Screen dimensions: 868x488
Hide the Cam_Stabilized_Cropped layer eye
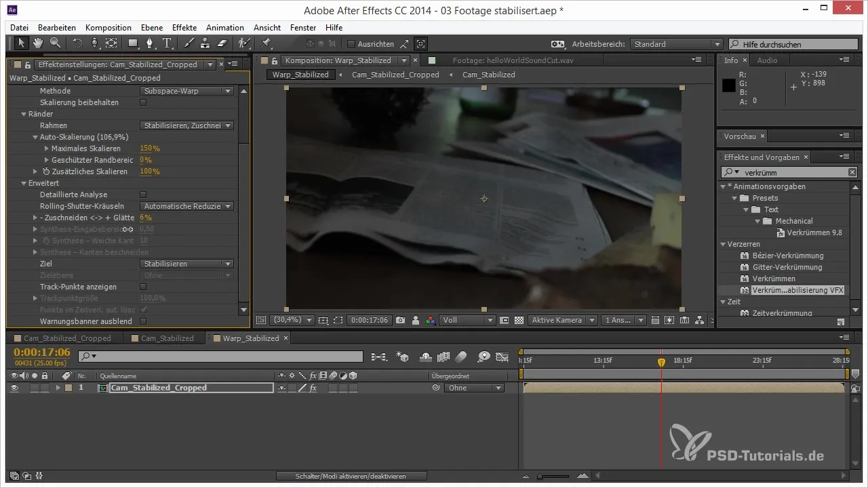15,388
